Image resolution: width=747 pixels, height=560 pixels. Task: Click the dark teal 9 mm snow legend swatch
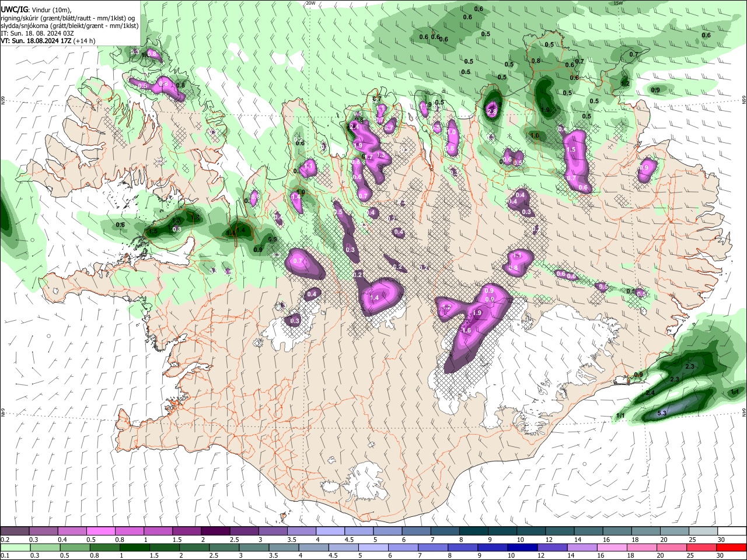tap(502, 531)
